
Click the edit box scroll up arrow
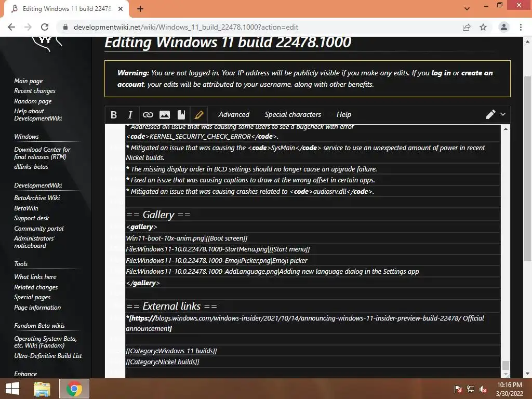506,129
